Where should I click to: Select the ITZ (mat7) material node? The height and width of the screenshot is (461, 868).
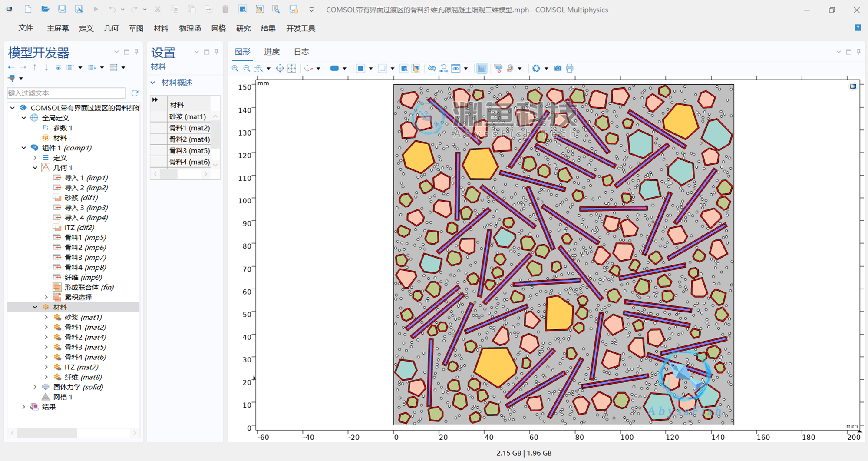click(81, 367)
